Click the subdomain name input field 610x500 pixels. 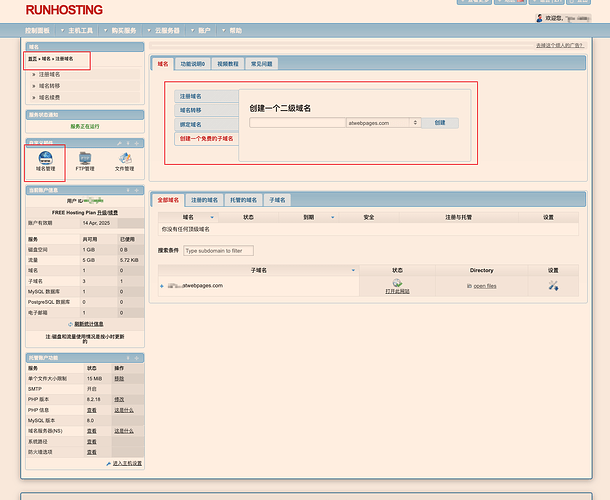(x=298, y=123)
